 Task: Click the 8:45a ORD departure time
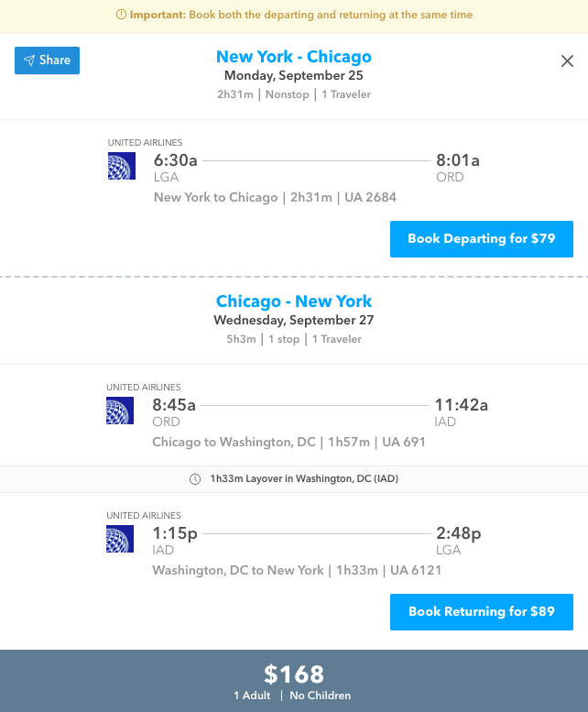tap(174, 406)
